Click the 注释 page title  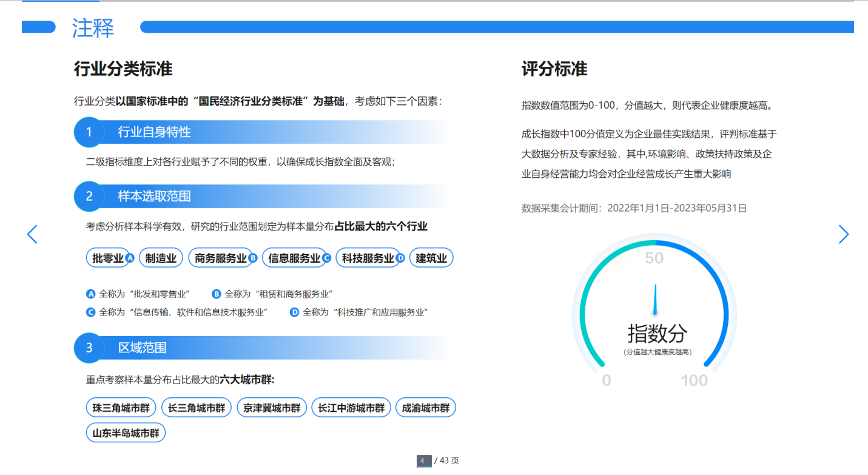(93, 28)
